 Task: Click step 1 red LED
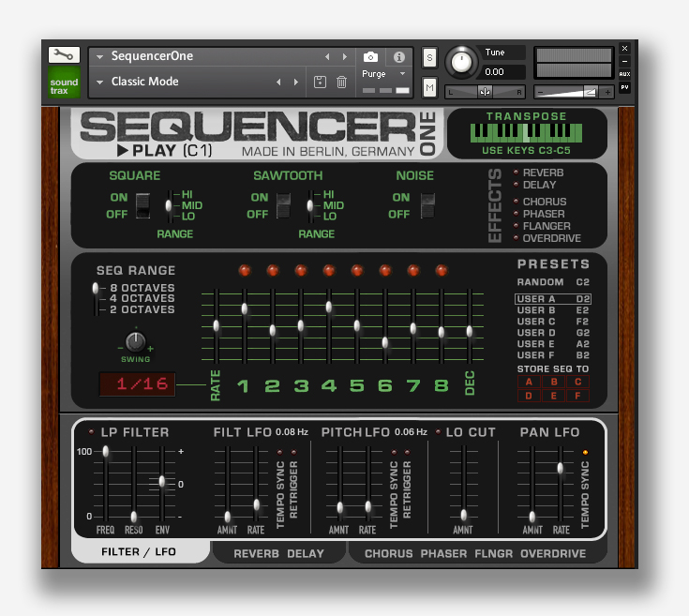245,270
